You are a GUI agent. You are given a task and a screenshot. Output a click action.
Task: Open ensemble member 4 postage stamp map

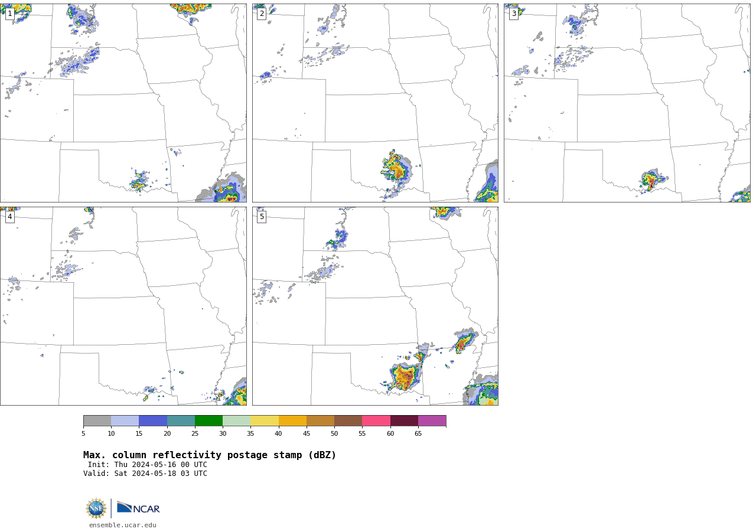(123, 306)
